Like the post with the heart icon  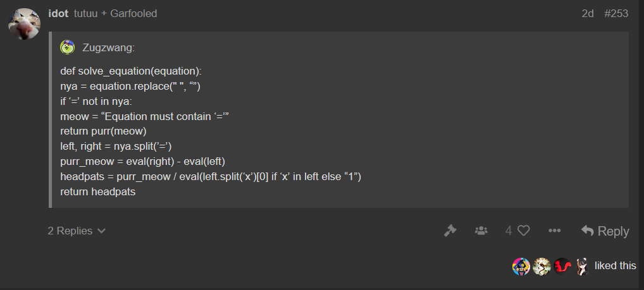coord(523,231)
